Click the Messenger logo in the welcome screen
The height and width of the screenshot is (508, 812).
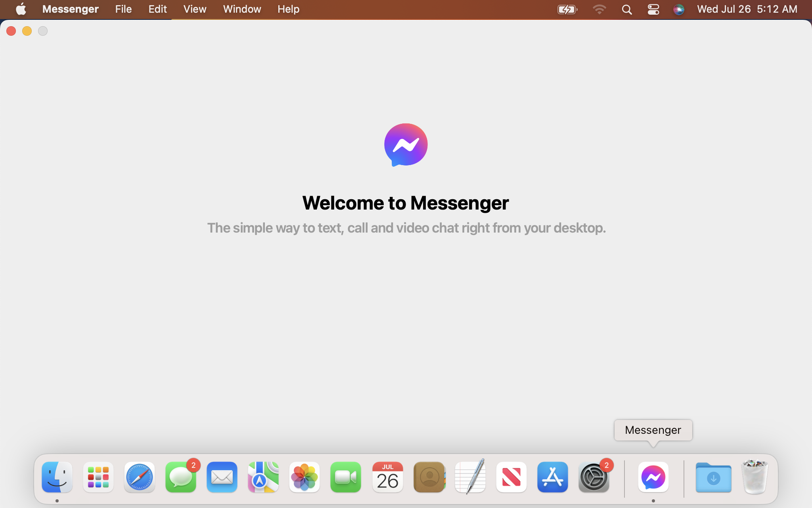click(x=406, y=145)
